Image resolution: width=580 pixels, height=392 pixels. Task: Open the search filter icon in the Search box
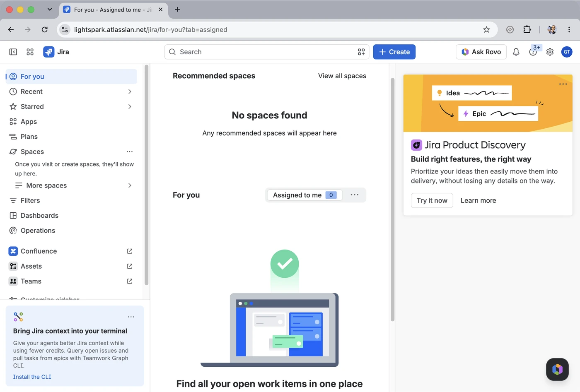(x=361, y=52)
